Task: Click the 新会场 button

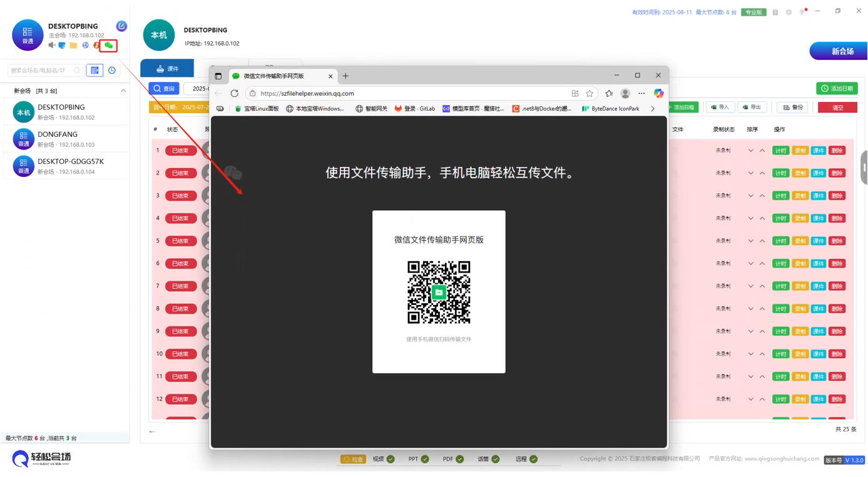Action: (839, 51)
